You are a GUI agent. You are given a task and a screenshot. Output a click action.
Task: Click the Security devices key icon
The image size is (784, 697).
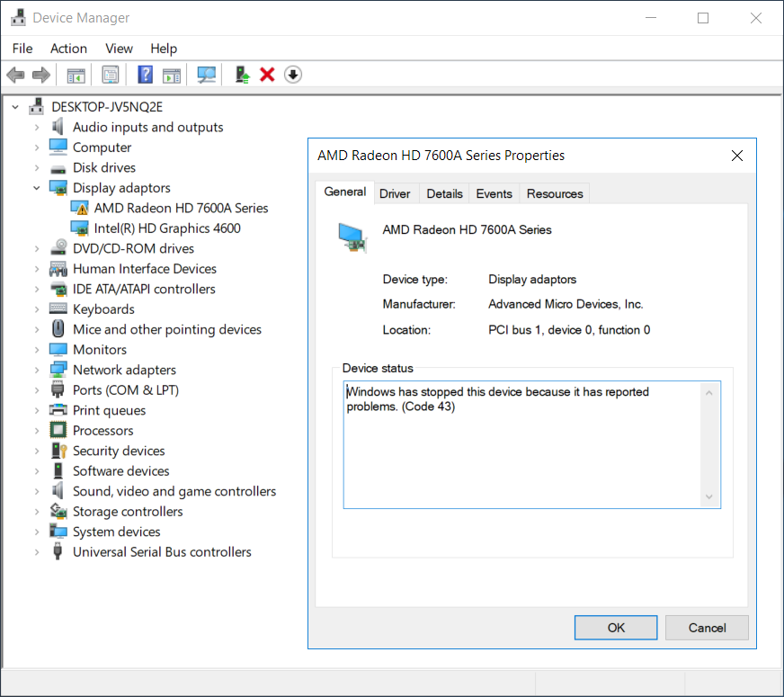pos(58,451)
